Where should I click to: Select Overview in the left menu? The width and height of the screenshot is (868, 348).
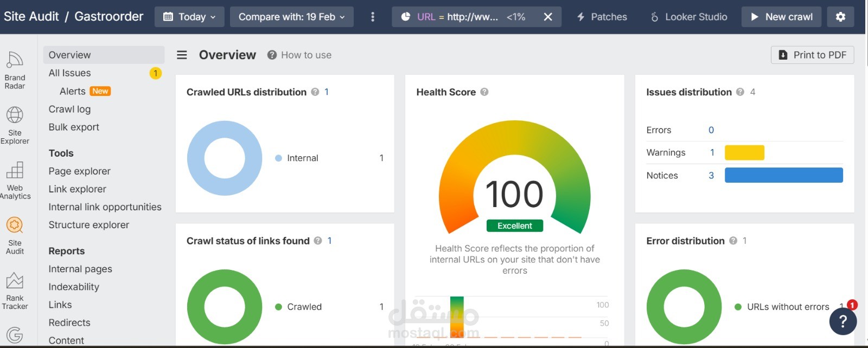tap(104, 55)
